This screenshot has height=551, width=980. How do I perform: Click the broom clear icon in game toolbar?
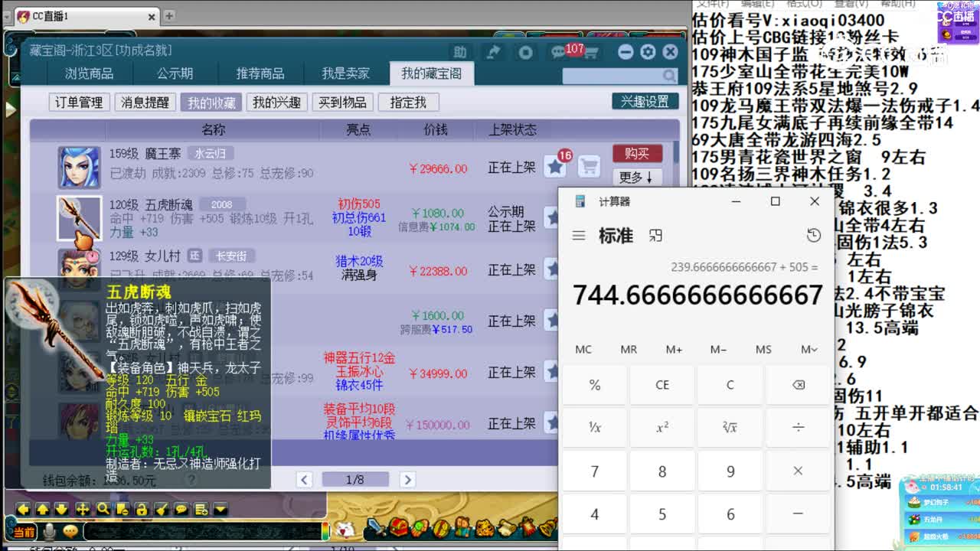(x=162, y=509)
